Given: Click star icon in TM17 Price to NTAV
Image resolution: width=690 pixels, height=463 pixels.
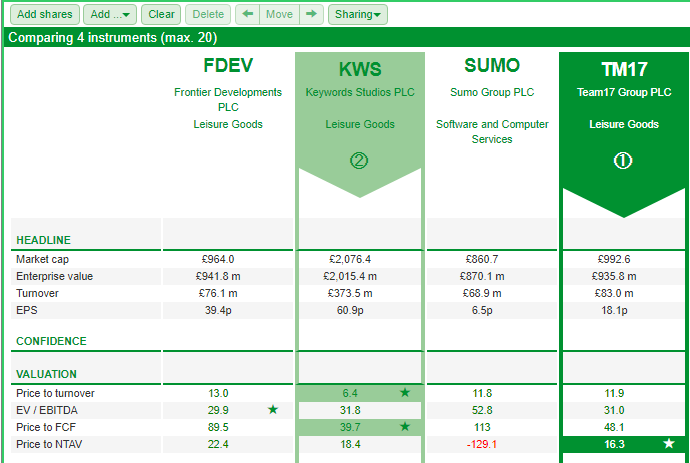Looking at the screenshot, I should pos(669,443).
